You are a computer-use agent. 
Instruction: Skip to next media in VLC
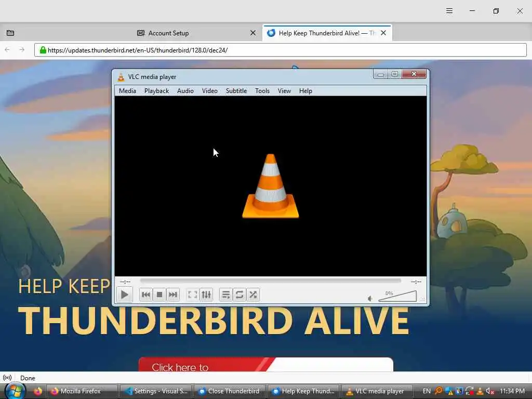point(173,295)
